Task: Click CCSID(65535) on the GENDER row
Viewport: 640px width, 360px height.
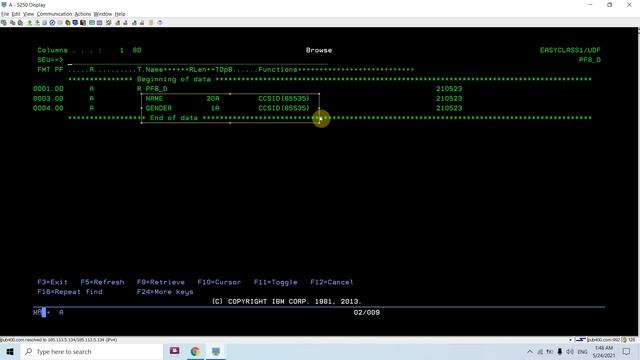Action: (x=284, y=108)
